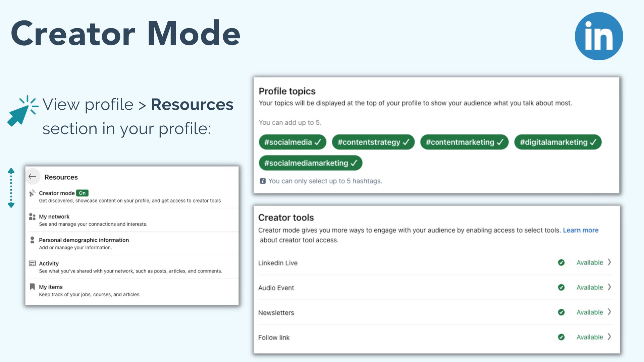Expand the LinkedIn Live chevron
This screenshot has height=362, width=644.
[x=609, y=262]
